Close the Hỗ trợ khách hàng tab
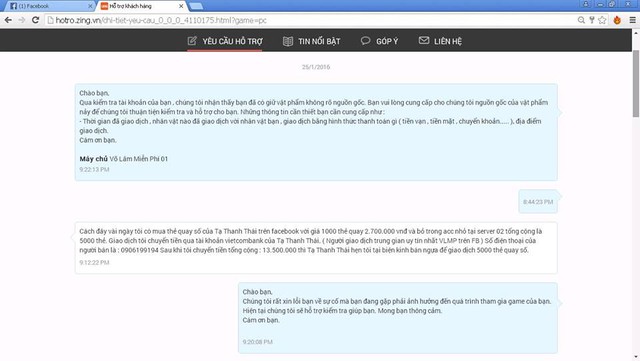The height and width of the screenshot is (361, 640). (x=181, y=6)
